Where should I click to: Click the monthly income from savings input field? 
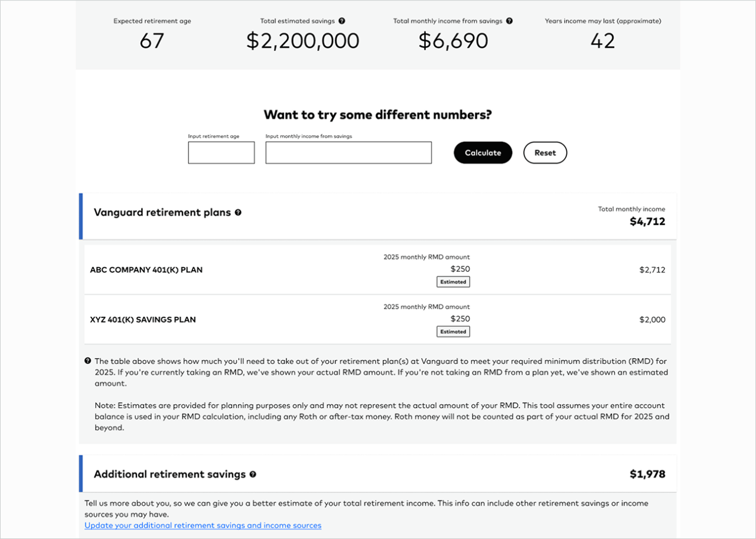point(348,152)
